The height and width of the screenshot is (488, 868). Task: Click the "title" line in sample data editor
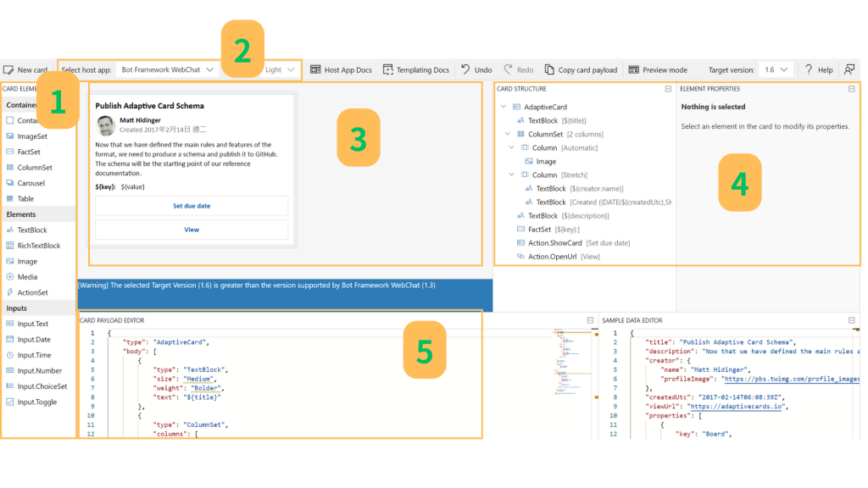[721, 342]
